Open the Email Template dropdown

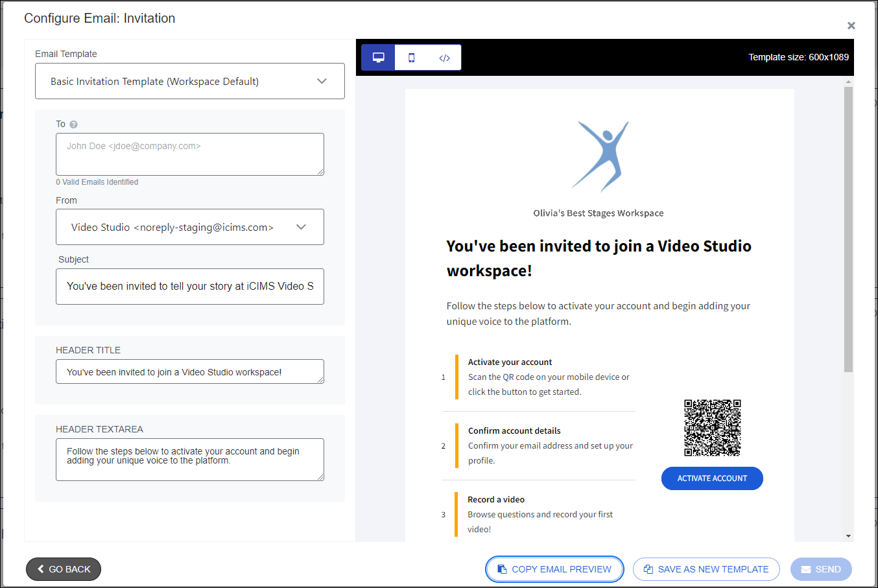click(x=190, y=81)
